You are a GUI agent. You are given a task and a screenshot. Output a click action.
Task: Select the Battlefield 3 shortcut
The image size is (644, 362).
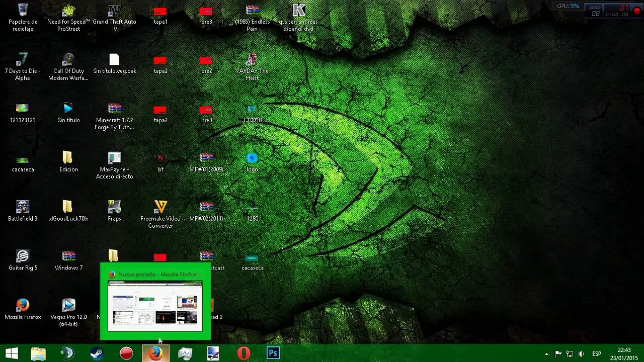point(23,211)
